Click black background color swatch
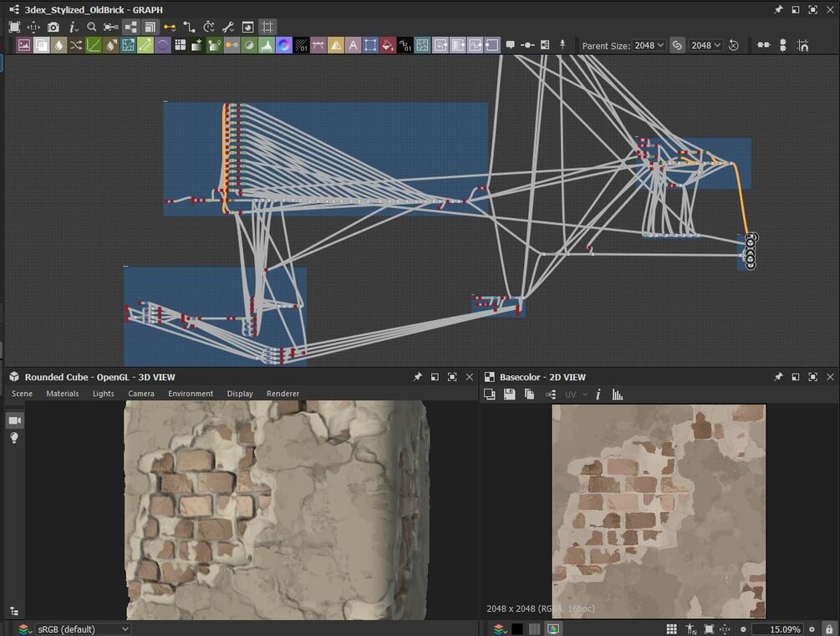The image size is (840, 636). (x=517, y=629)
